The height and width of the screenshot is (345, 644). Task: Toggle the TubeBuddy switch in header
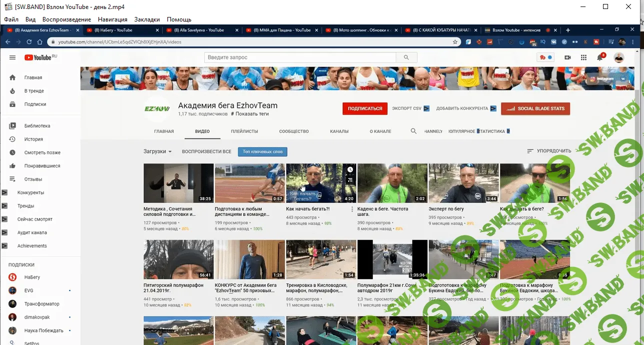(546, 57)
